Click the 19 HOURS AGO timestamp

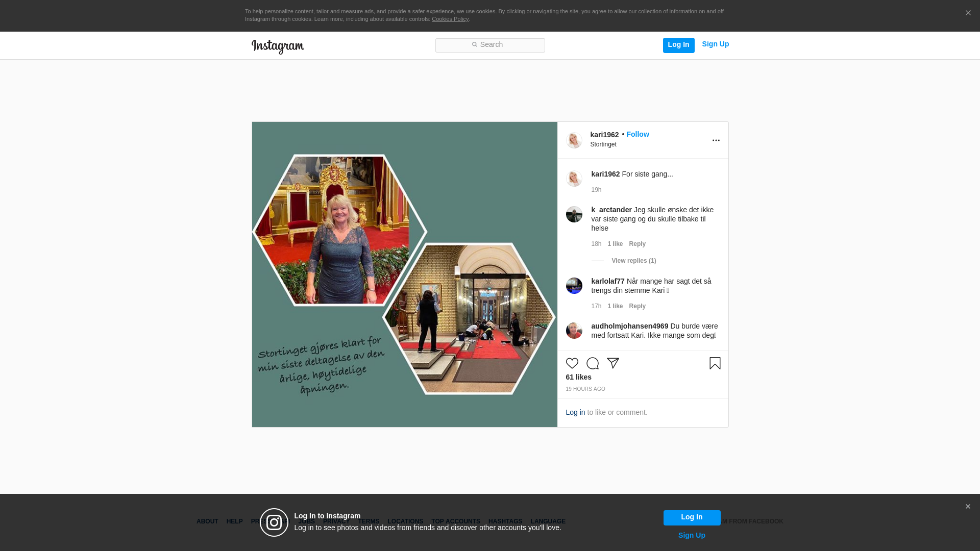coord(585,389)
